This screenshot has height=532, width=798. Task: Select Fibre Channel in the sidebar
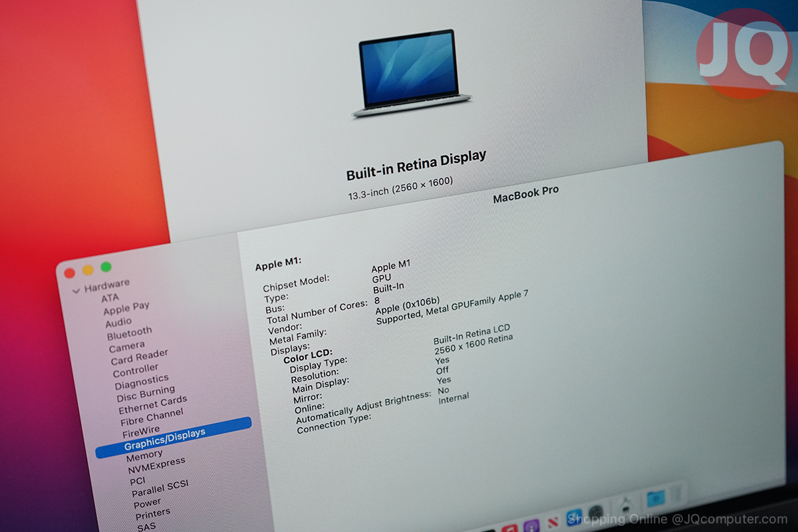click(x=152, y=418)
